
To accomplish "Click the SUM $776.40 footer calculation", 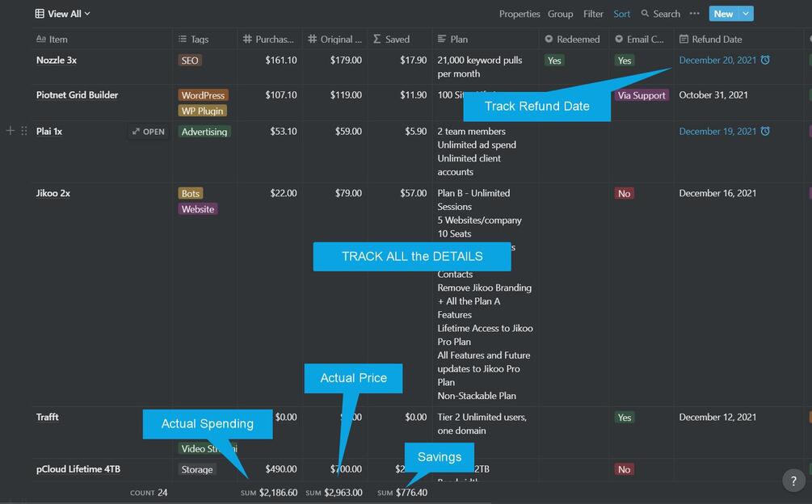I will point(402,493).
